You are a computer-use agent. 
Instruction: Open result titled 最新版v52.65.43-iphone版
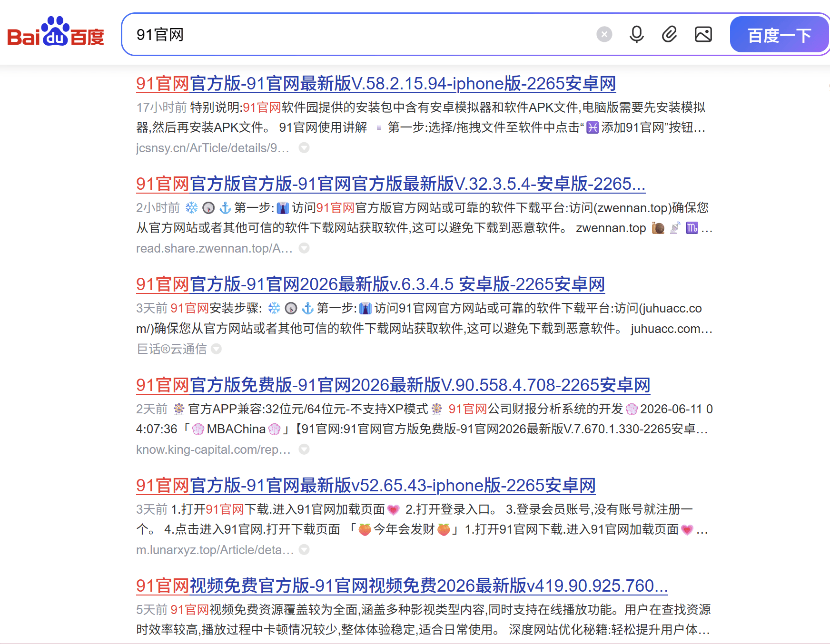tap(366, 486)
